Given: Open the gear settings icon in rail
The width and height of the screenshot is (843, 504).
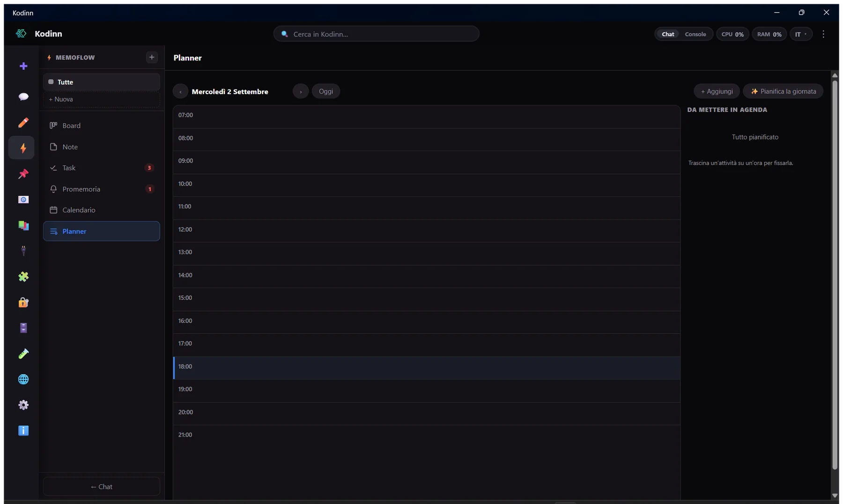Looking at the screenshot, I should pos(23,405).
